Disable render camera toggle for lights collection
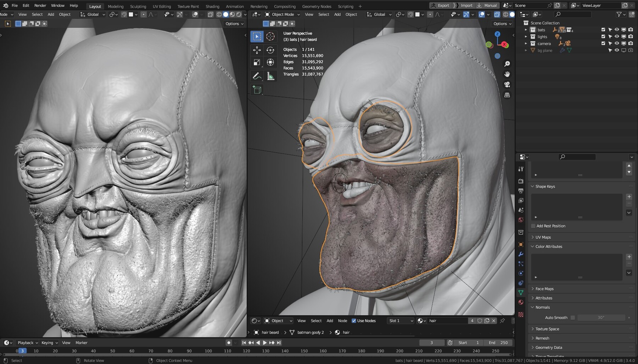 [630, 37]
